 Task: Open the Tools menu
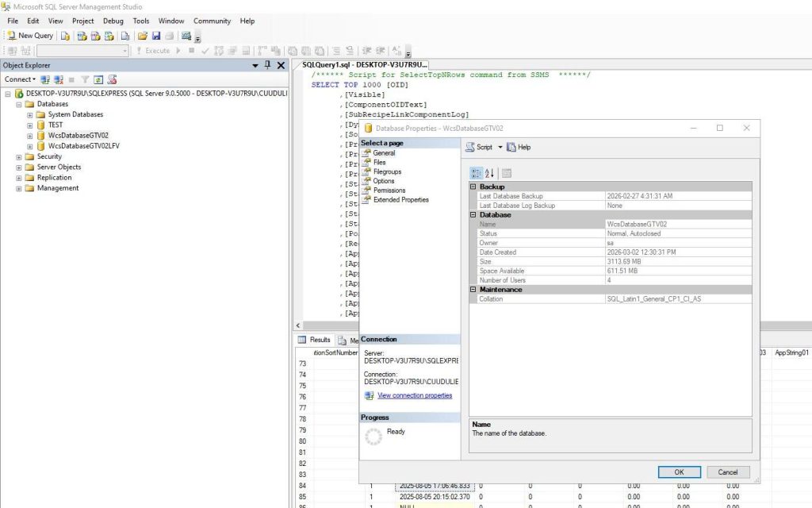[141, 21]
